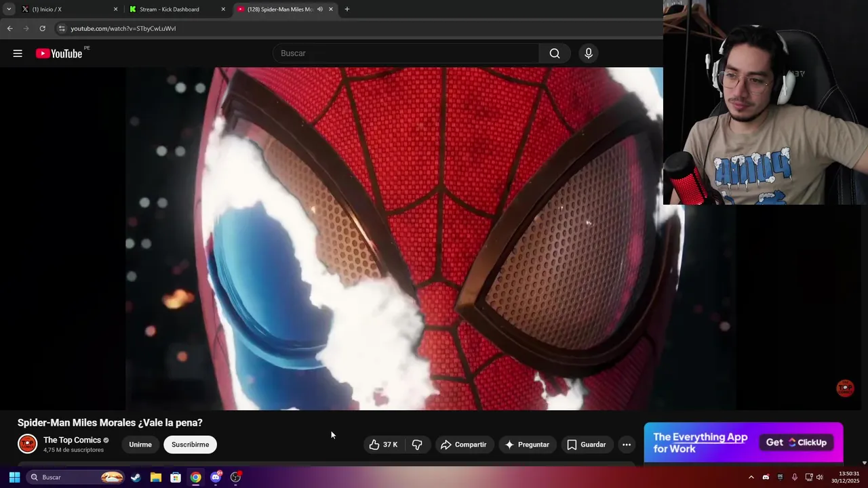Open File Explorer from the taskbar
This screenshot has width=868, height=488.
[x=155, y=477]
